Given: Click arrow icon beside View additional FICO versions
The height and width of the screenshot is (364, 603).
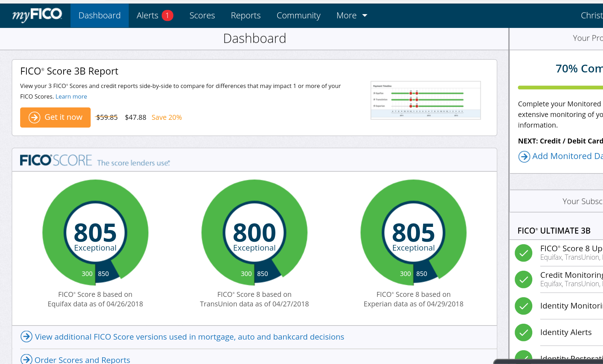Looking at the screenshot, I should (27, 337).
